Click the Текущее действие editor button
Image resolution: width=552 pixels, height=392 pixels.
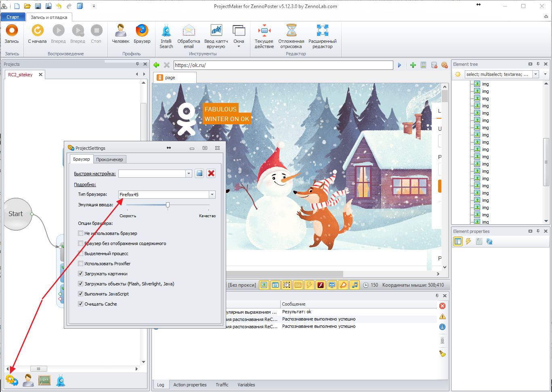click(264, 36)
